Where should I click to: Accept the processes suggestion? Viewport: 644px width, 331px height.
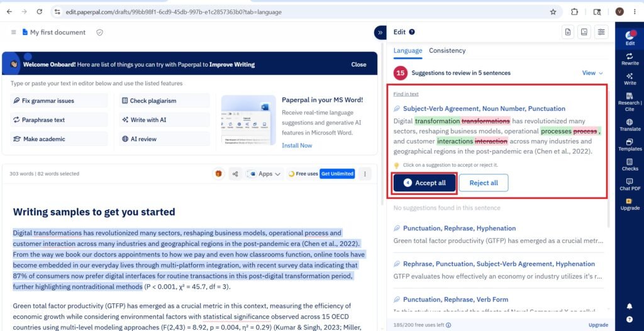click(x=556, y=131)
